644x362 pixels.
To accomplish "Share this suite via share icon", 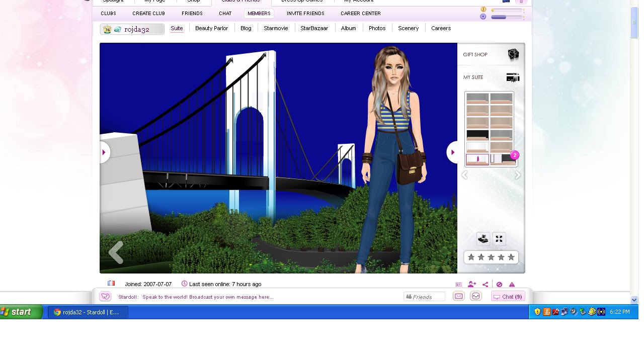I will [485, 285].
